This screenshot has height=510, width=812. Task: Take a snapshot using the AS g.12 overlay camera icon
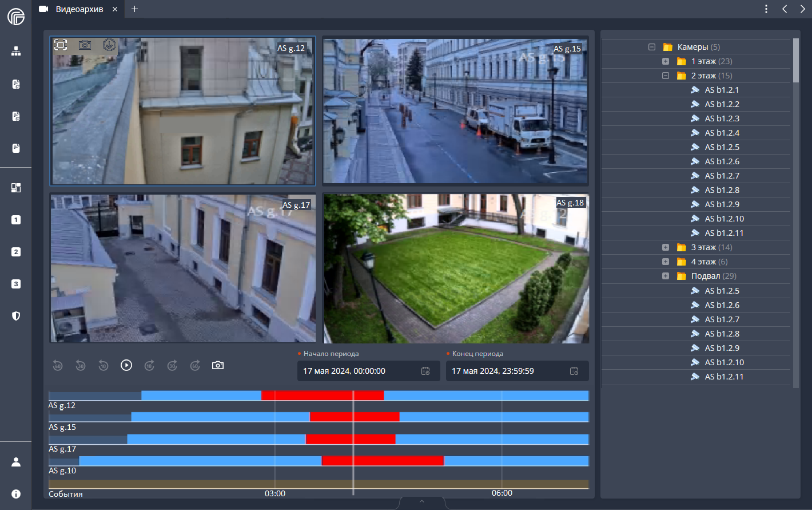pos(85,45)
